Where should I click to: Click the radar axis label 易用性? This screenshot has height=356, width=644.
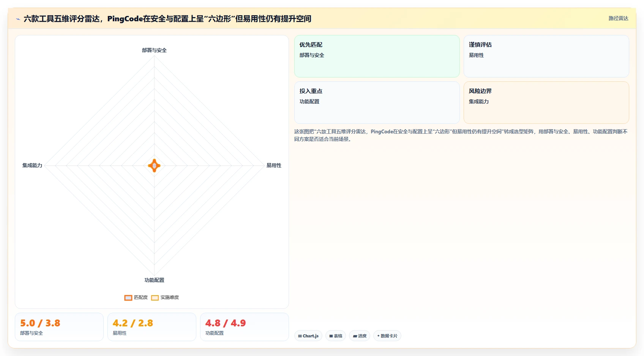tap(274, 165)
